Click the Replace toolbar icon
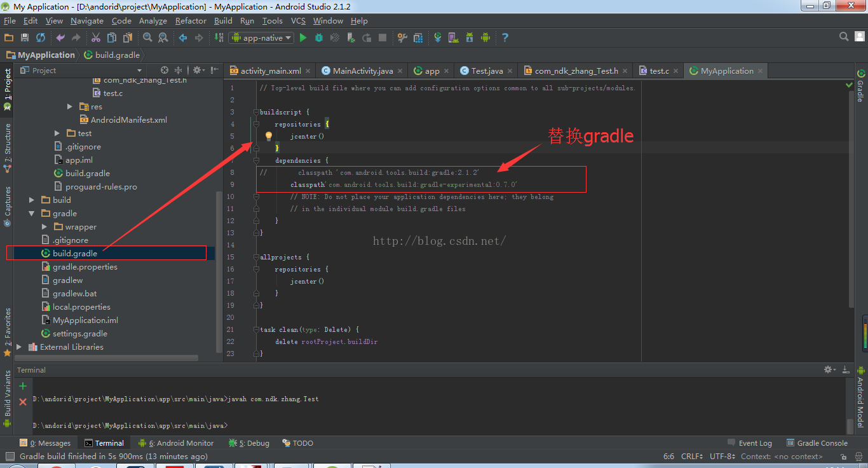 point(163,38)
